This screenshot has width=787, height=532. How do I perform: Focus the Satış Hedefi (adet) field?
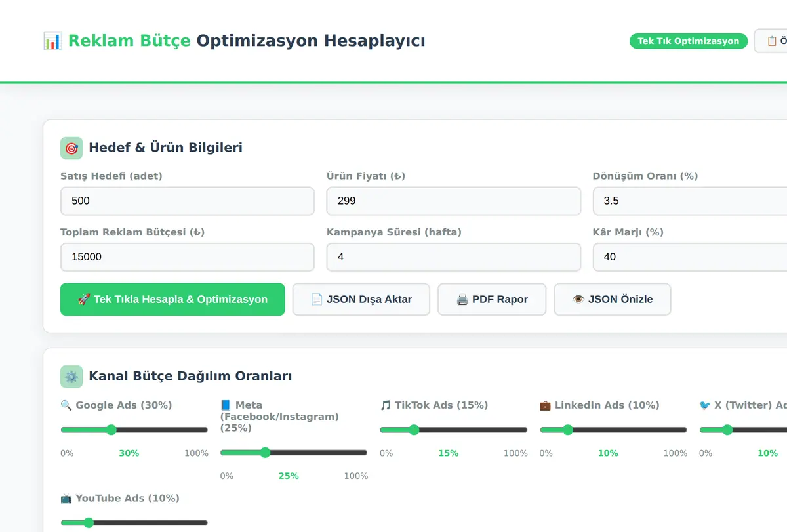(x=188, y=201)
